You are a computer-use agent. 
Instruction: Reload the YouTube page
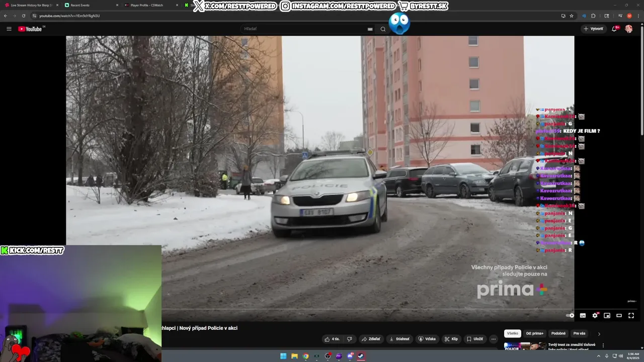pyautogui.click(x=23, y=16)
